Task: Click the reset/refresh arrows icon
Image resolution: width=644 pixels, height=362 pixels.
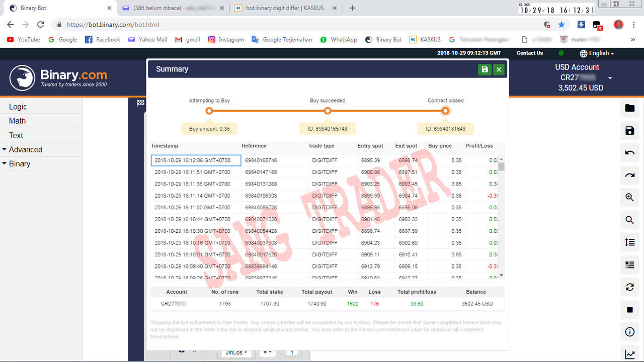Action: click(629, 287)
